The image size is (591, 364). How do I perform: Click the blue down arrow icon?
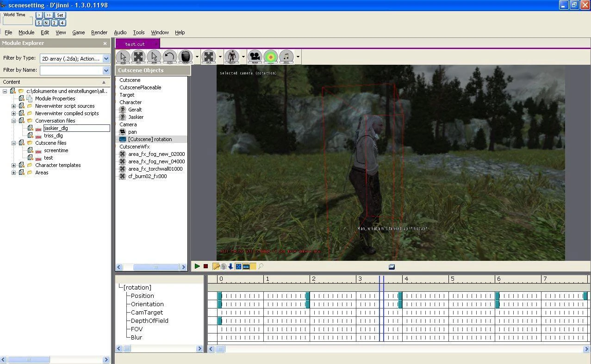(x=230, y=266)
